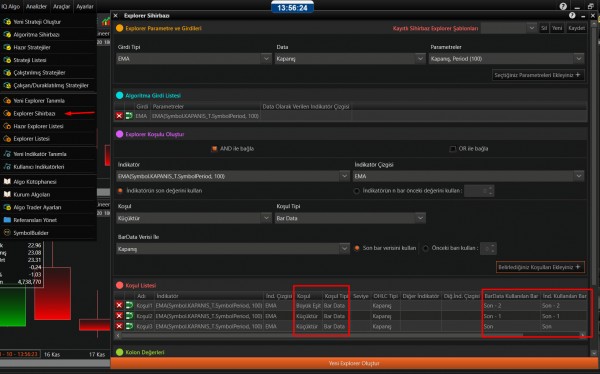This screenshot has height=374, width=600.
Task: Select İndikatörün n bar önceki değerini kullan radio
Action: [357, 191]
